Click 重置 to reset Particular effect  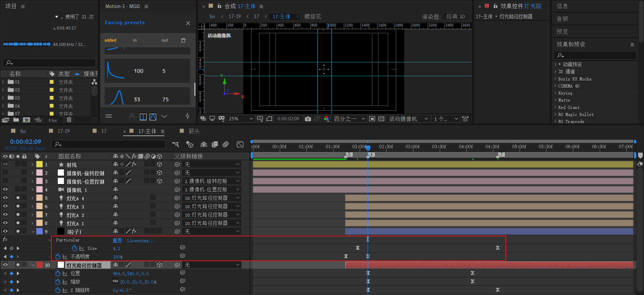pyautogui.click(x=117, y=240)
